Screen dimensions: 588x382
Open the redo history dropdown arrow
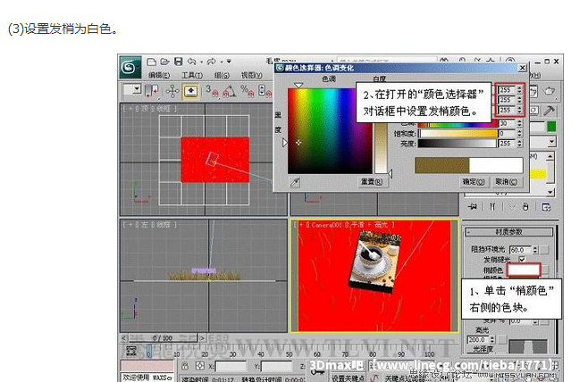(x=222, y=62)
